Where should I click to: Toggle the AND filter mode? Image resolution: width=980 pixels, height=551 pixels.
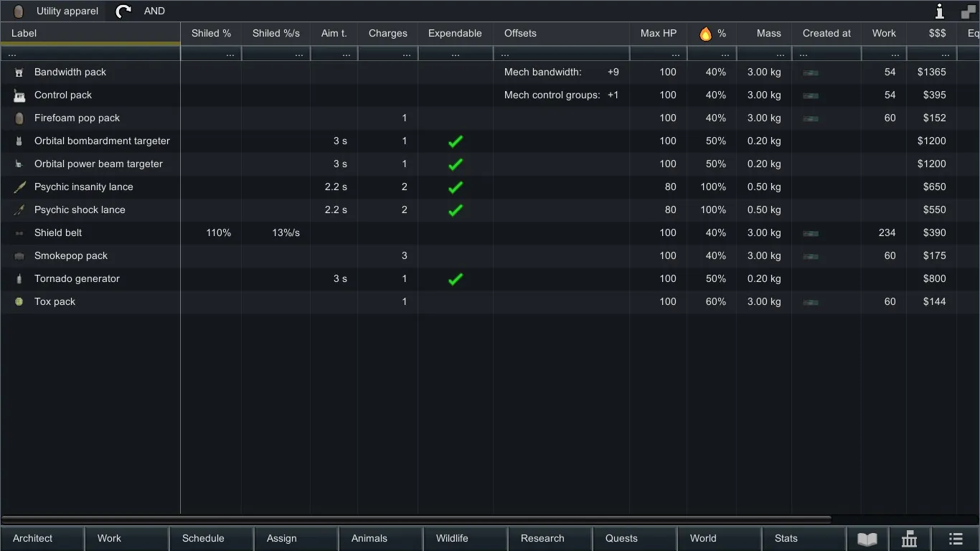point(154,11)
